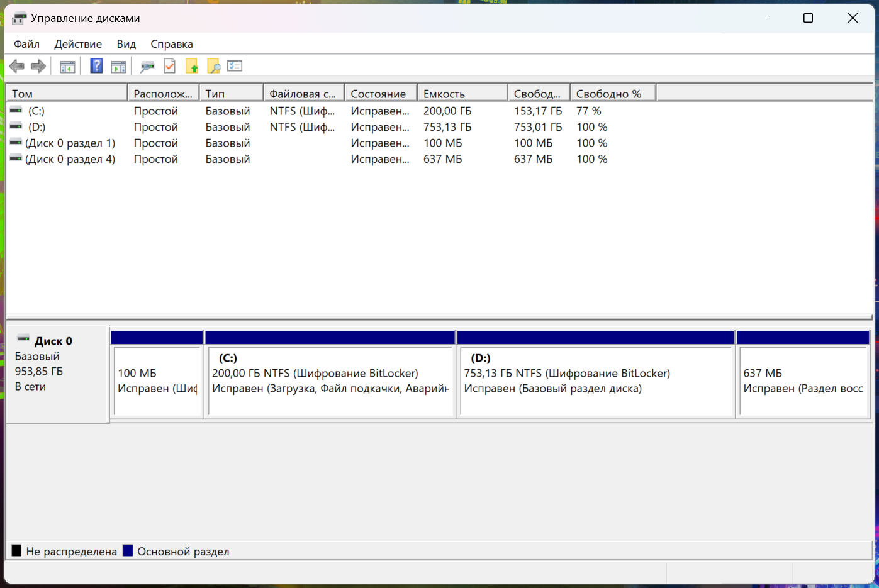Image resolution: width=879 pixels, height=588 pixels.
Task: Toggle the action pane toolbar icon
Action: (x=118, y=66)
